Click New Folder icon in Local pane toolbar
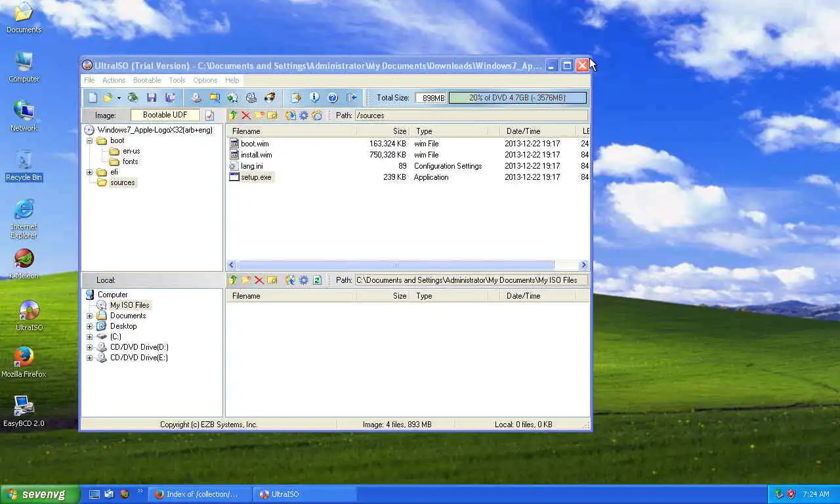The width and height of the screenshot is (840, 504). [x=246, y=280]
